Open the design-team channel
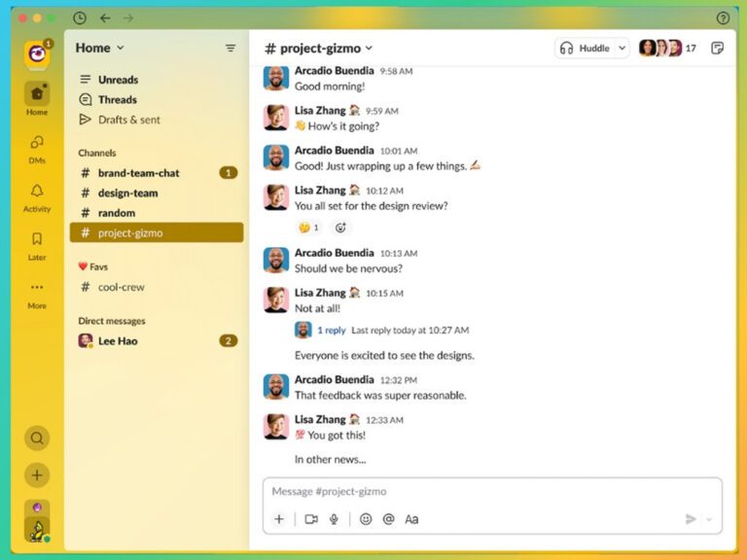This screenshot has height=560, width=747. pyautogui.click(x=157, y=192)
